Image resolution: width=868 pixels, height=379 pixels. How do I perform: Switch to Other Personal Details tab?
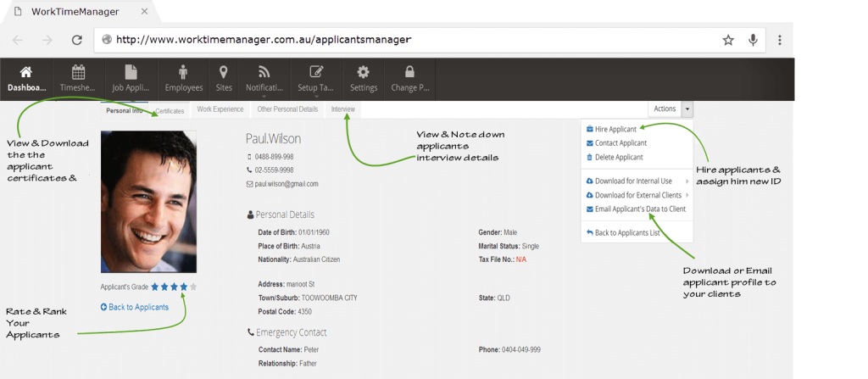point(287,109)
